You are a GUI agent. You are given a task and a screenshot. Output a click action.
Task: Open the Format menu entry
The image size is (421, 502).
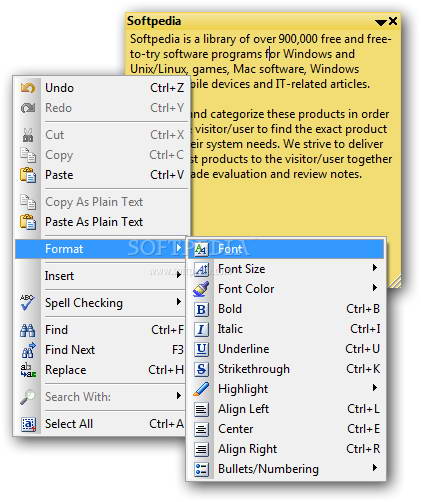[100, 249]
